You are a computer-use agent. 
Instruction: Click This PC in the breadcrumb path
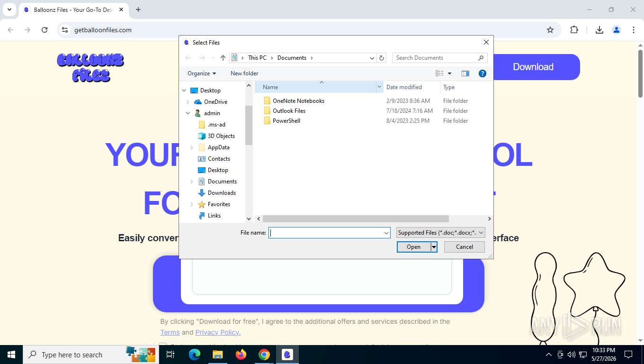coord(257,58)
